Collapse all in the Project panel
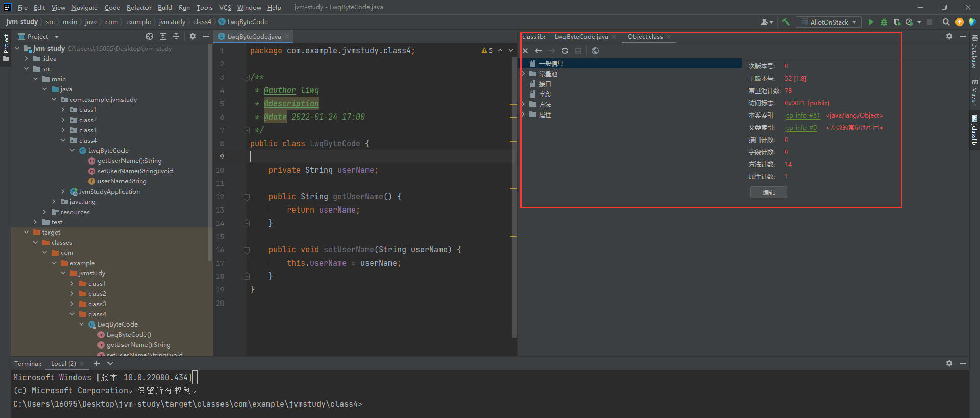This screenshot has height=418, width=980. tap(176, 36)
